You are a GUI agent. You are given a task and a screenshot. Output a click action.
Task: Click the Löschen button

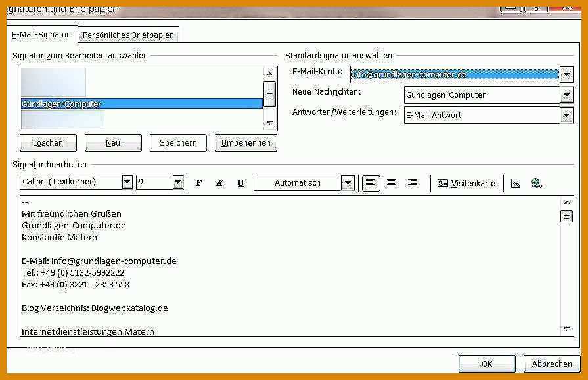(48, 143)
